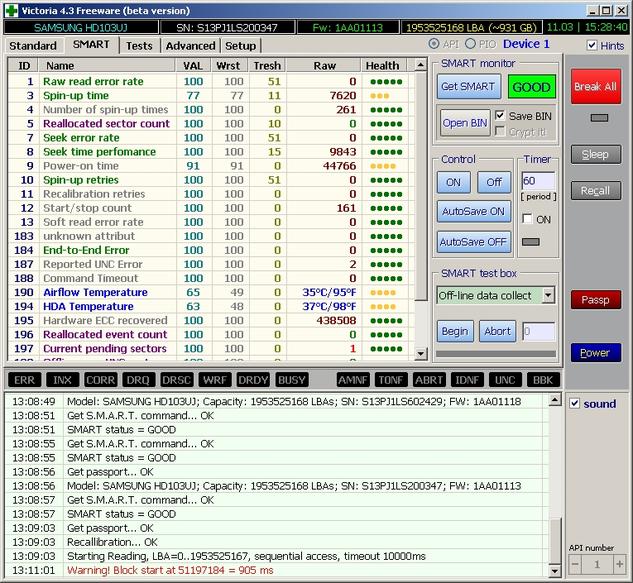Click the green cross Victoria app icon
The image size is (633, 583).
tap(11, 10)
